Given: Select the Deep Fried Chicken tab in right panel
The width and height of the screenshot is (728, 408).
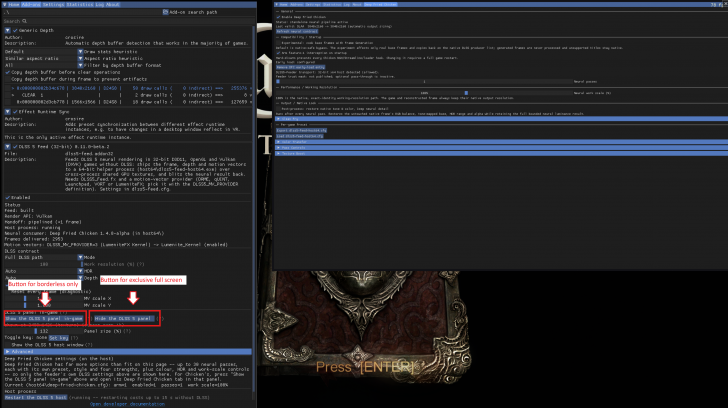Looking at the screenshot, I should click(x=380, y=4).
